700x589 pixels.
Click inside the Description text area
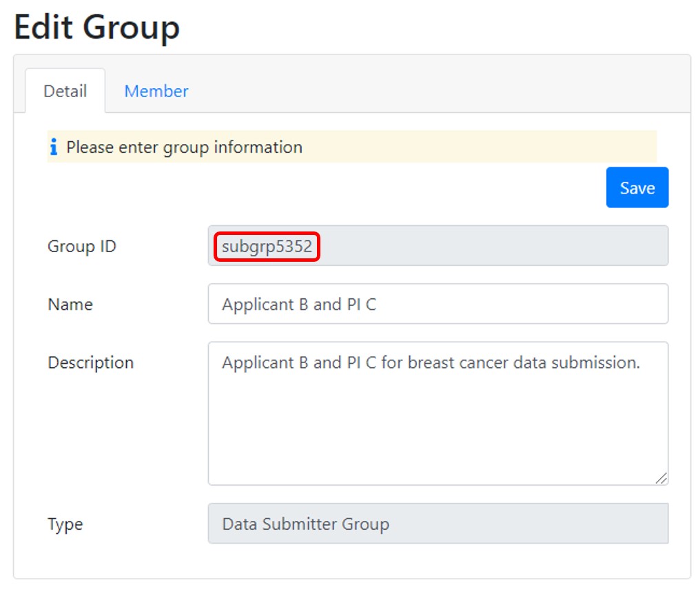(x=437, y=427)
